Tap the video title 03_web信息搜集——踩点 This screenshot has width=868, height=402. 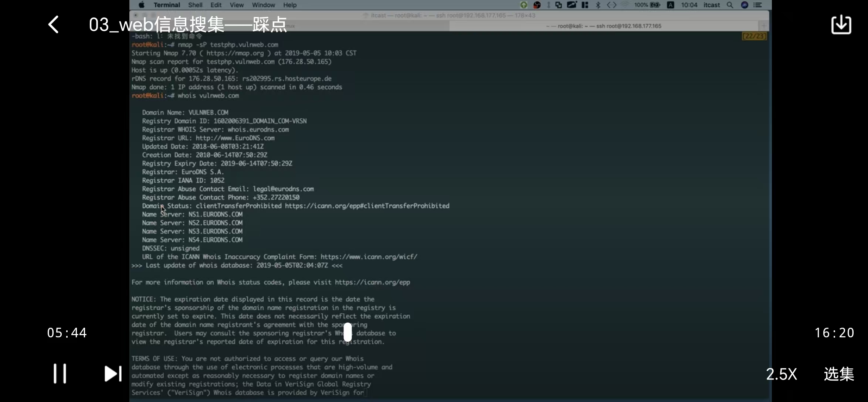point(188,25)
